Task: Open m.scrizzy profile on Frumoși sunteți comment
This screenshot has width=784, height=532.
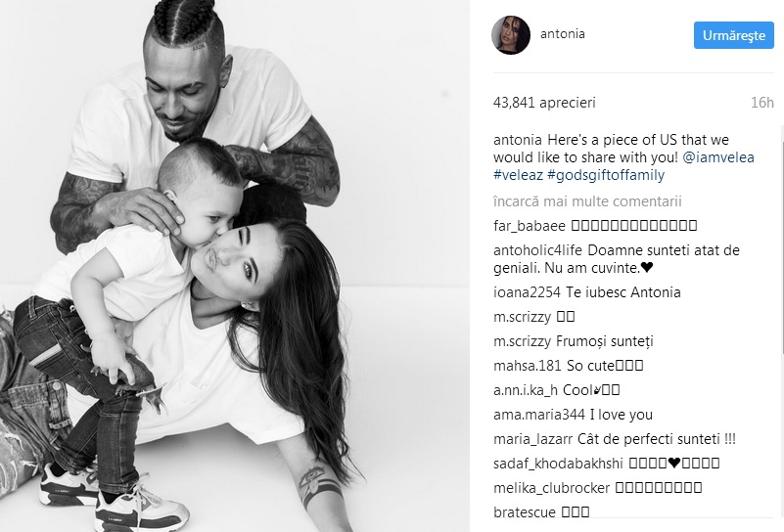Action: pyautogui.click(x=522, y=341)
